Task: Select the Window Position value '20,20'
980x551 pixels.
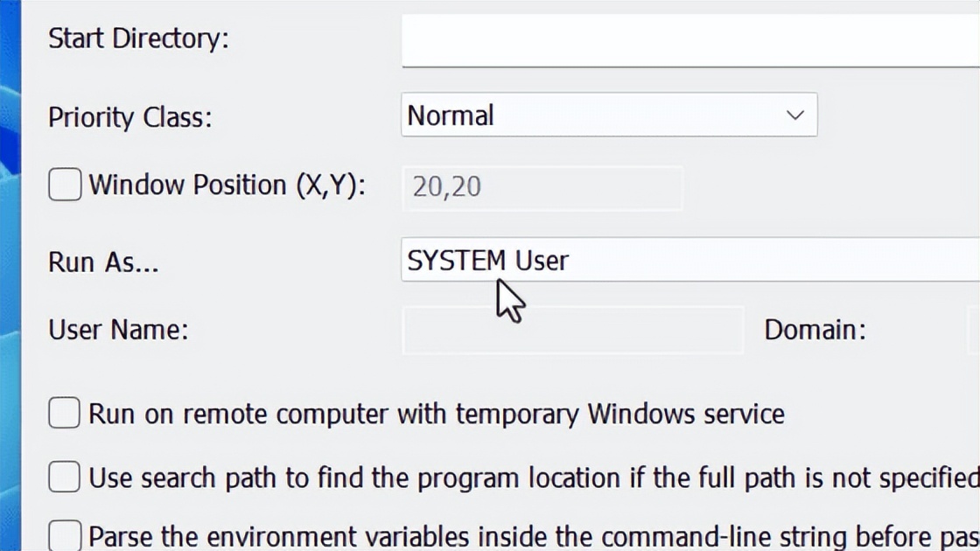Action: tap(542, 186)
